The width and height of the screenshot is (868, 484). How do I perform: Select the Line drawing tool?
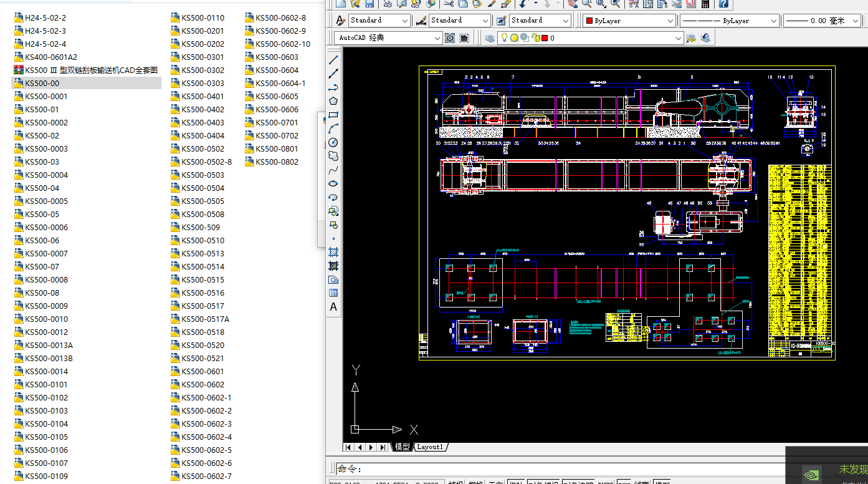pyautogui.click(x=333, y=59)
